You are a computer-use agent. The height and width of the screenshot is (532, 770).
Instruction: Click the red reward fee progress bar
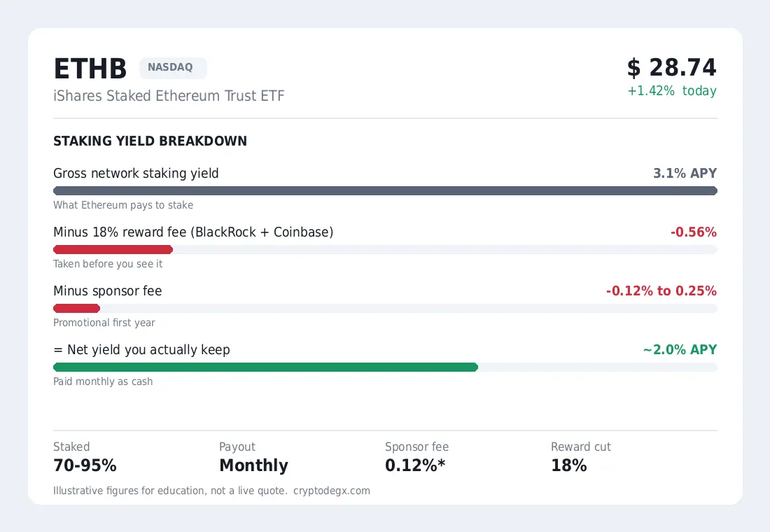coord(113,249)
